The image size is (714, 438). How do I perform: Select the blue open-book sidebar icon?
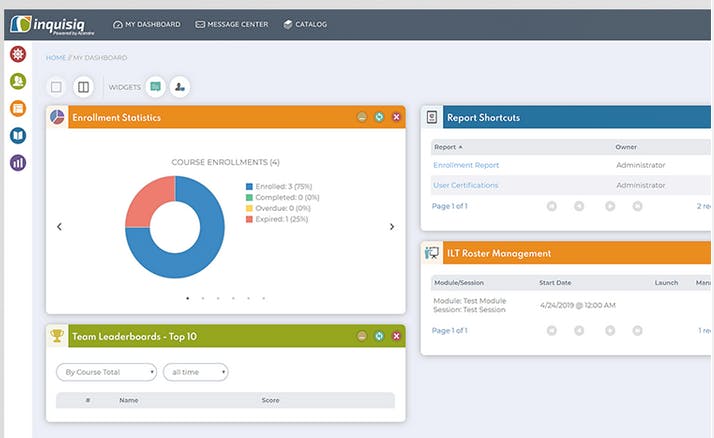pos(18,135)
